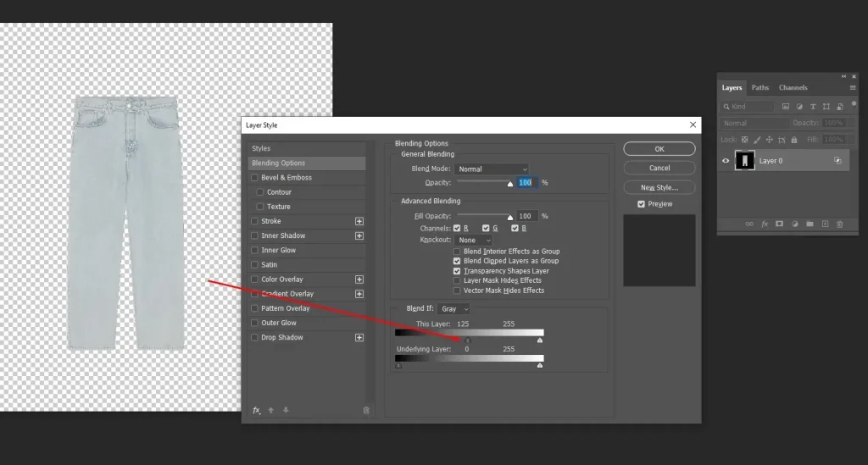Image resolution: width=868 pixels, height=465 pixels.
Task: Uncheck the Preview checkbox
Action: point(641,204)
